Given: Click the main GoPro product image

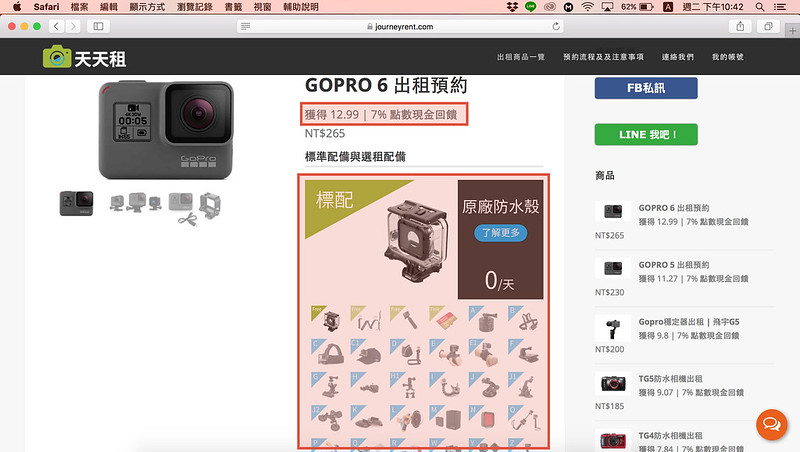Looking at the screenshot, I should 166,130.
